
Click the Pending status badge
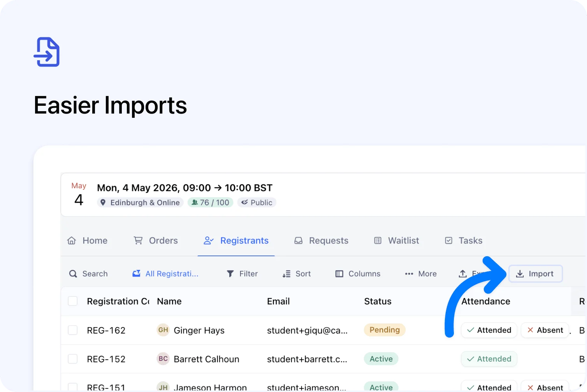tap(385, 330)
